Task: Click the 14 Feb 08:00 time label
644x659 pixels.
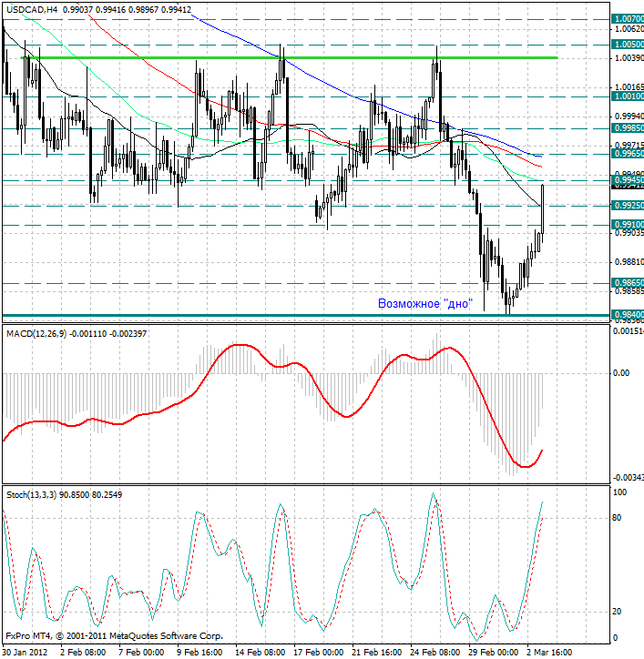Action: click(258, 652)
